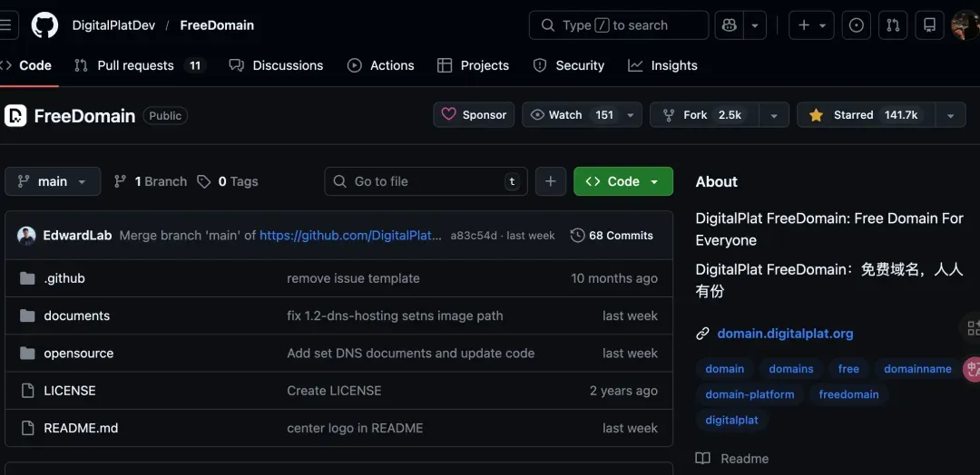Switch to the Discussions tab

coord(276,65)
